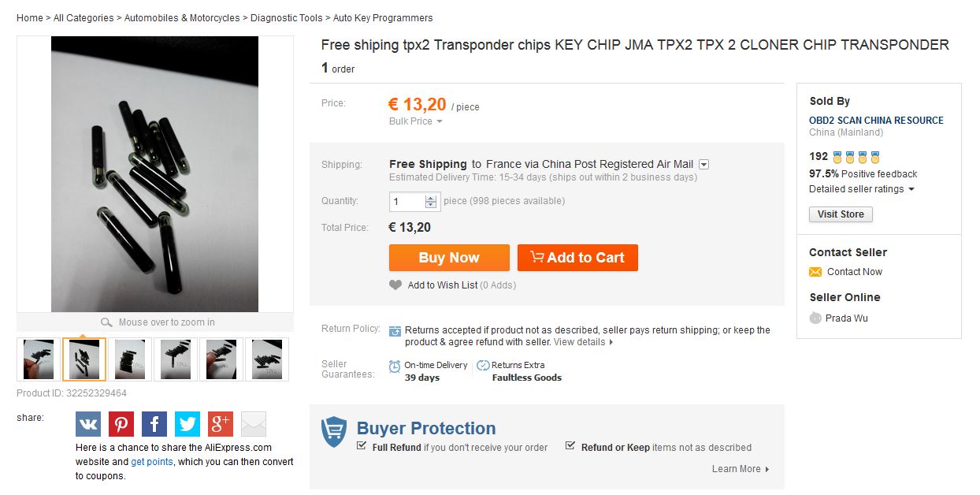Expand Detailed seller ratings

point(911,189)
